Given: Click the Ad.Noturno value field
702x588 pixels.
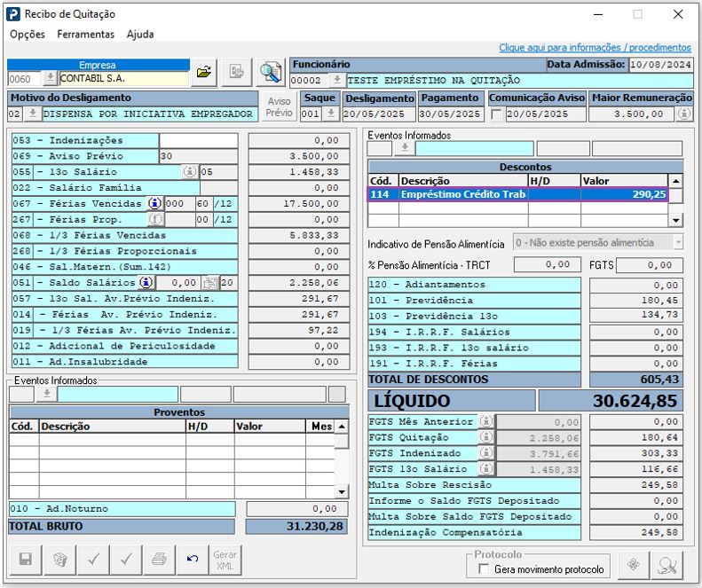Looking at the screenshot, I should [296, 508].
